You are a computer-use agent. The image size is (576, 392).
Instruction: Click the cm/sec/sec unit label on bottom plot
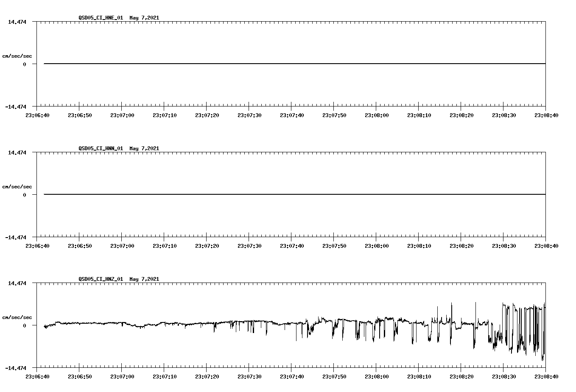tap(17, 316)
